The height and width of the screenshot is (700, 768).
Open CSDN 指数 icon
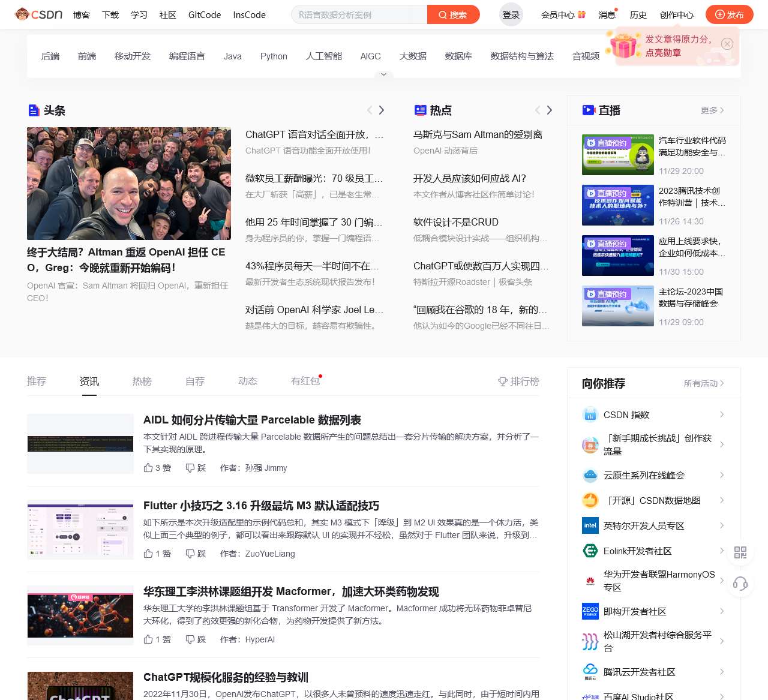click(x=590, y=414)
